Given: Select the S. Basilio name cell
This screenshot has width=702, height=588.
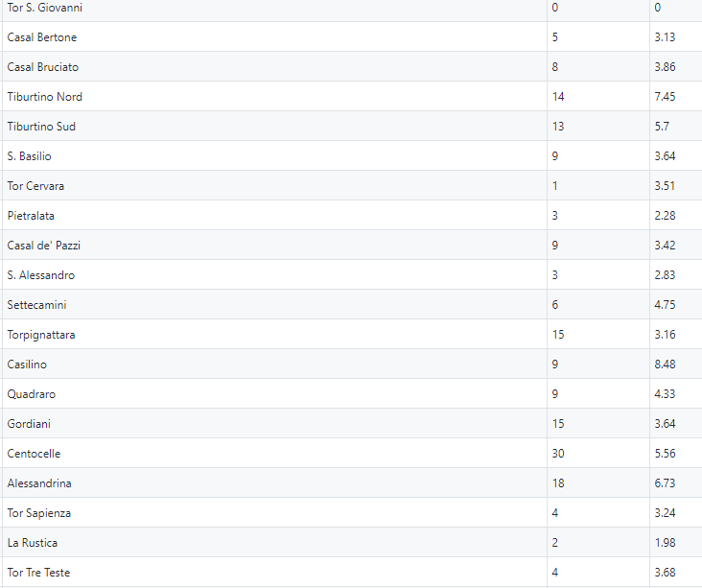Looking at the screenshot, I should click(x=29, y=156).
